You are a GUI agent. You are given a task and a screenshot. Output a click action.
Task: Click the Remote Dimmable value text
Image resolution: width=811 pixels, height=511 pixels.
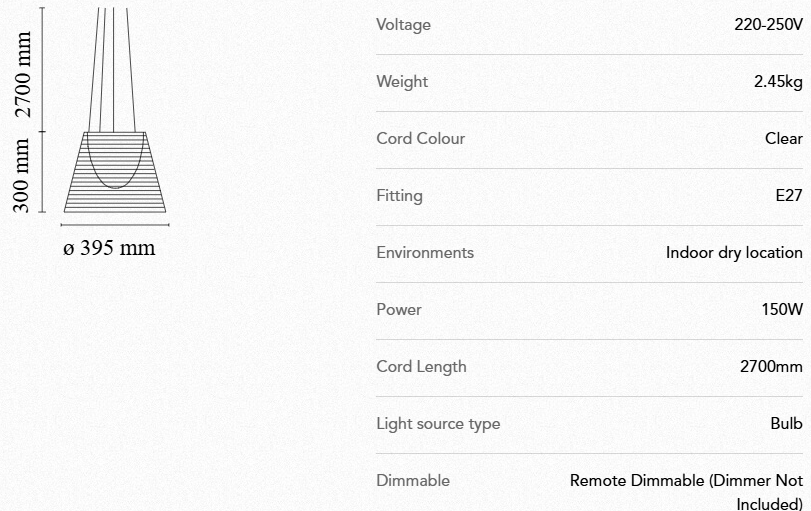pos(686,481)
